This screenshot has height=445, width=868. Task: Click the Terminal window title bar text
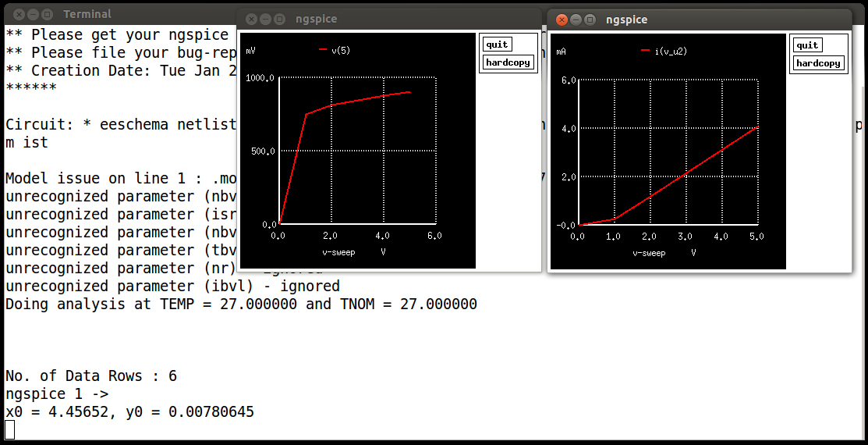(87, 14)
